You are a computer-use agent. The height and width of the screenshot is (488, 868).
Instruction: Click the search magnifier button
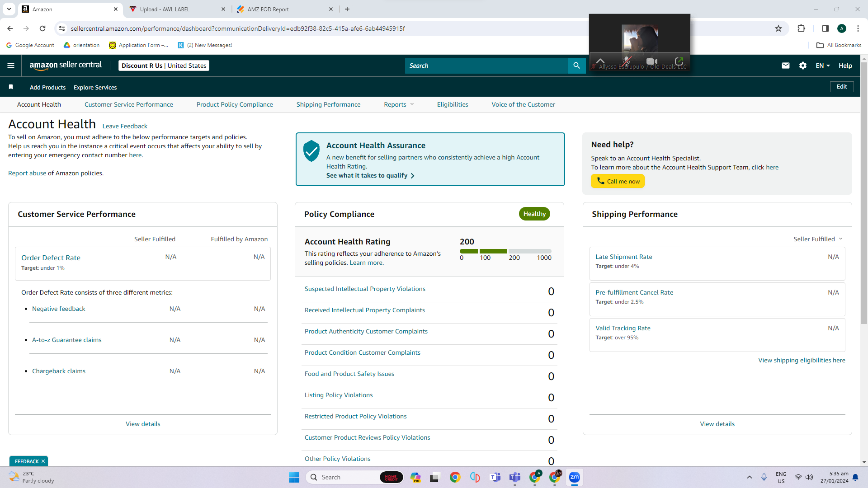click(576, 66)
